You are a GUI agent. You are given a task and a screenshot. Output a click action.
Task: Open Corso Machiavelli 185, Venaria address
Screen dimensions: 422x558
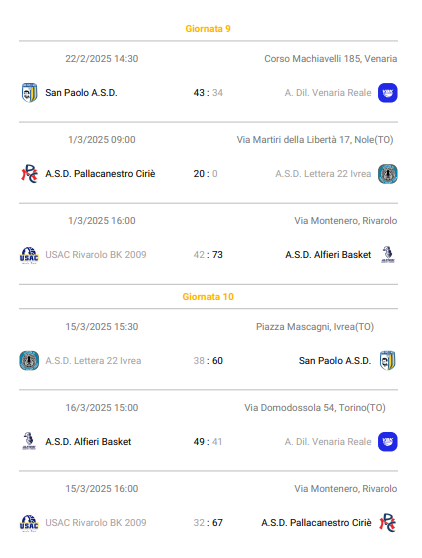pyautogui.click(x=331, y=59)
